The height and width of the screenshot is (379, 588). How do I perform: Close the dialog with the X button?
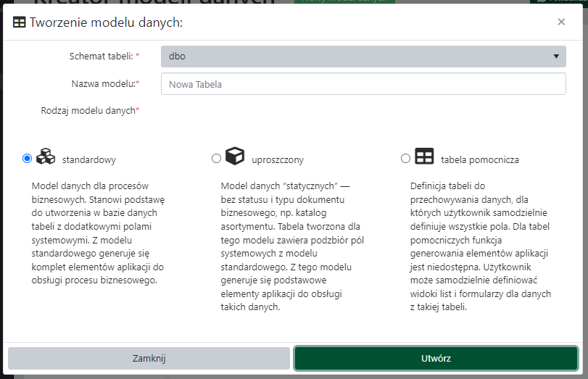coord(561,22)
